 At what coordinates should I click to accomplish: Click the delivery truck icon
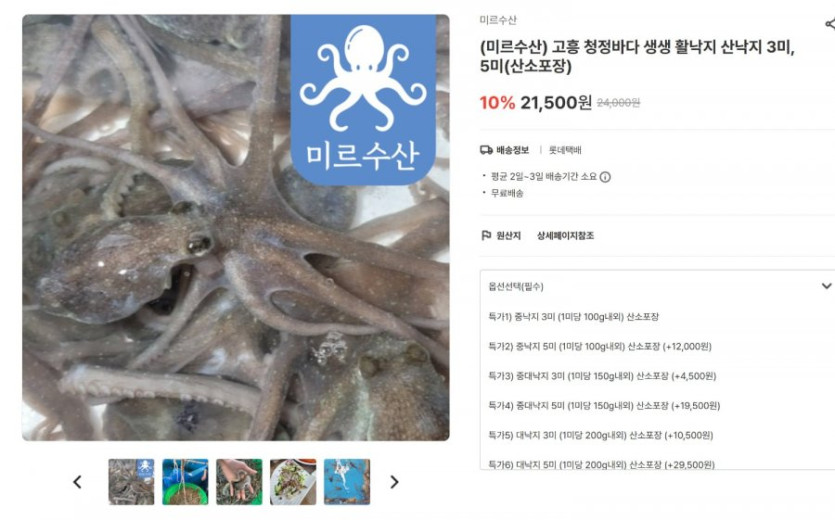pos(486,150)
